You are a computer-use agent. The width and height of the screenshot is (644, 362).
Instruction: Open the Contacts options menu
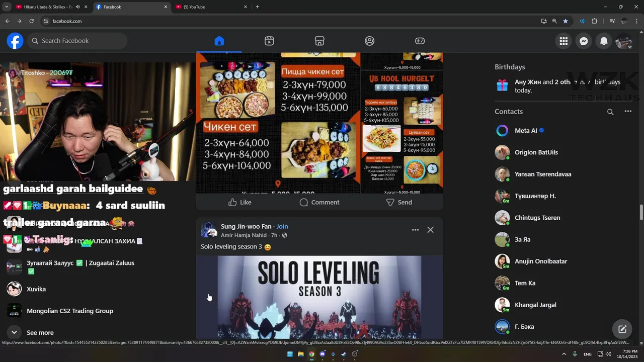628,112
